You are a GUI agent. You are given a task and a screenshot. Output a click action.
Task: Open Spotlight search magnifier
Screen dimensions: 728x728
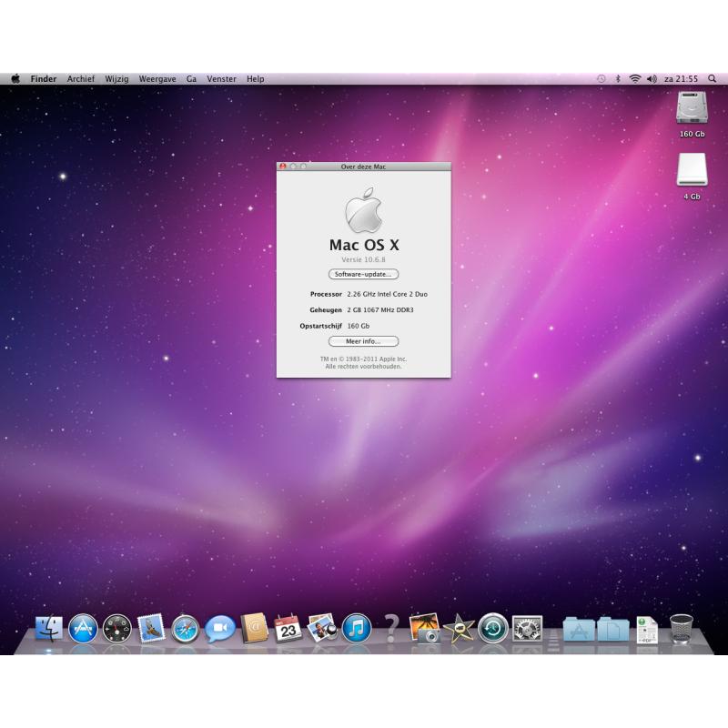pyautogui.click(x=712, y=79)
